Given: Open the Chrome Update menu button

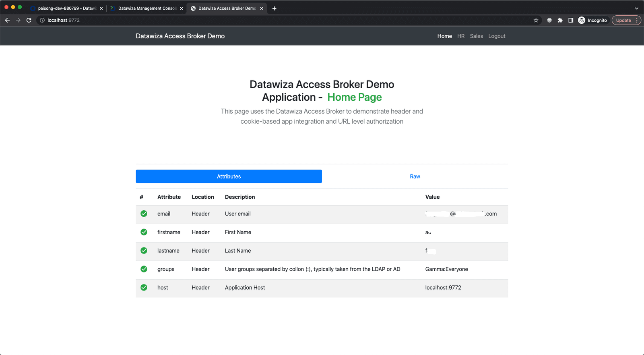Looking at the screenshot, I should (x=626, y=20).
